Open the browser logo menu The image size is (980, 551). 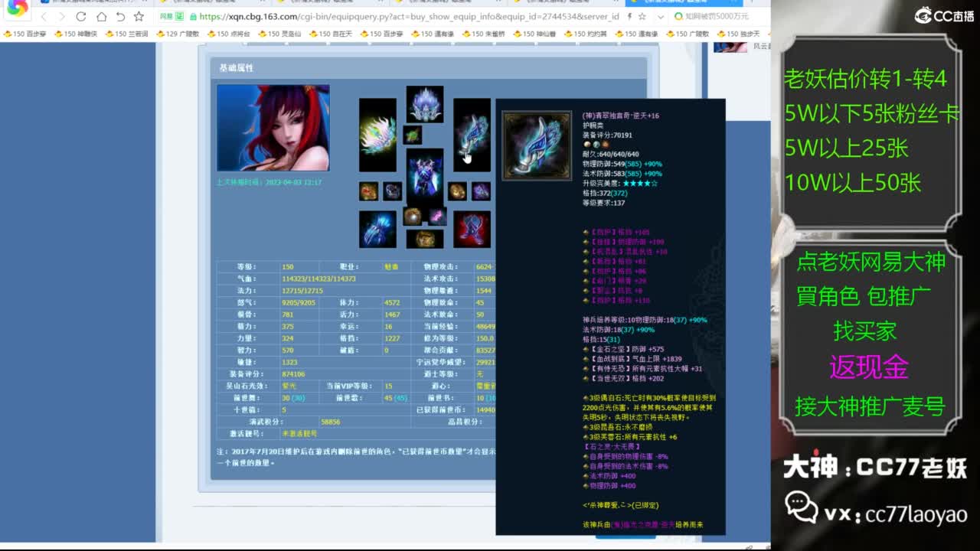[17, 8]
